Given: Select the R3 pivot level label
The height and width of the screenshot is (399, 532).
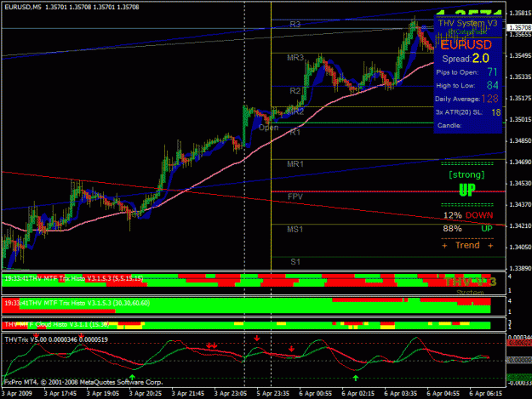Looking at the screenshot, I should [x=295, y=25].
